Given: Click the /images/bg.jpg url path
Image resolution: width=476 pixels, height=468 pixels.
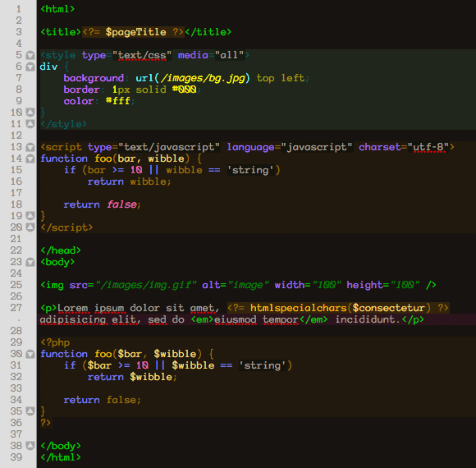Looking at the screenshot, I should 203,78.
